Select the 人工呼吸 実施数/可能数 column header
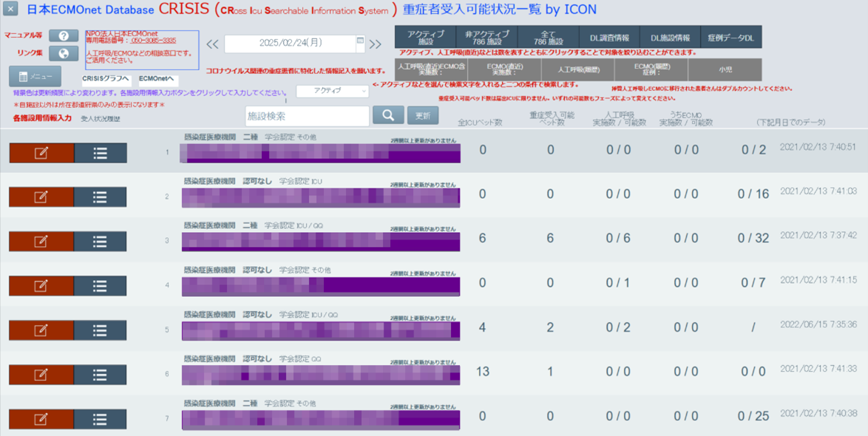Image resolution: width=868 pixels, height=436 pixels. [x=619, y=118]
